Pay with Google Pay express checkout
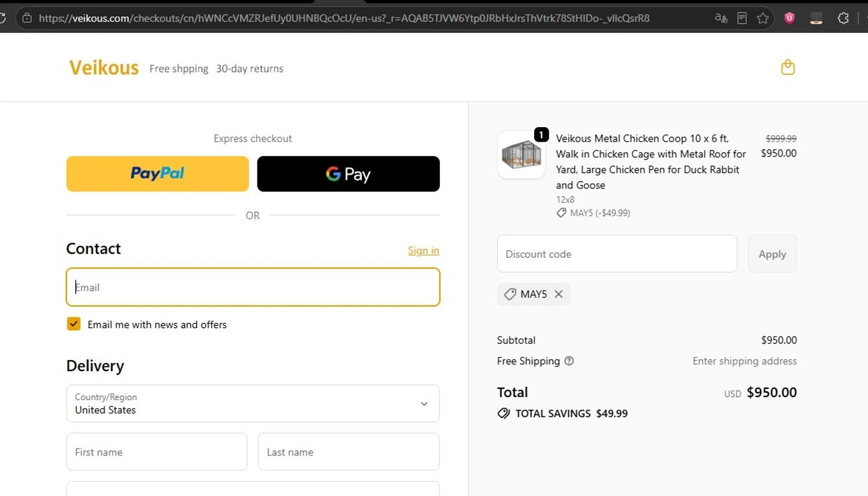Image resolution: width=868 pixels, height=496 pixels. pyautogui.click(x=348, y=173)
